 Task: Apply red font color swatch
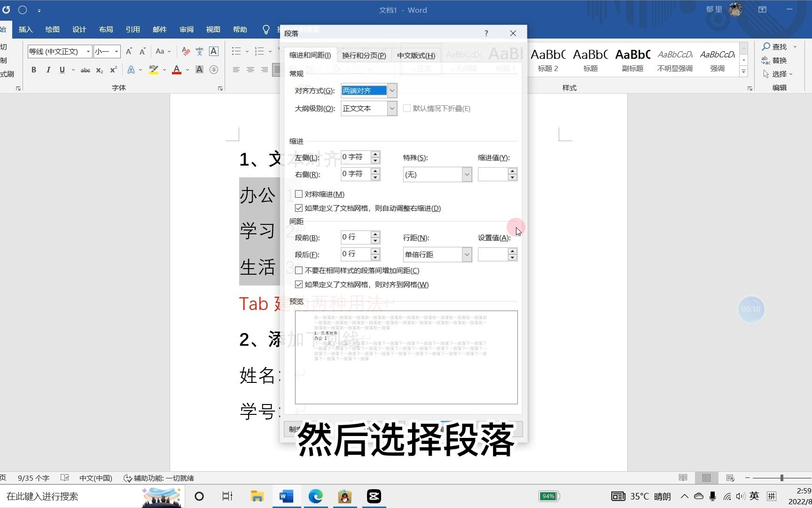tap(176, 70)
